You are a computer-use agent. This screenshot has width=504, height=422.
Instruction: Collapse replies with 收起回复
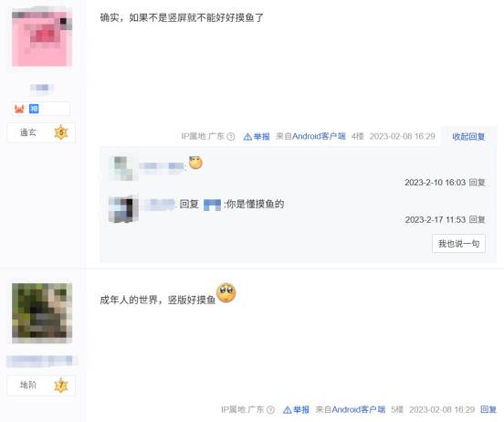[468, 137]
